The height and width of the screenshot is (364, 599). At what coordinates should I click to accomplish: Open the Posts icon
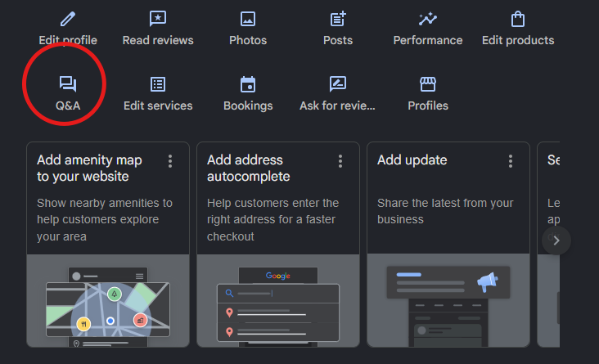coord(338,19)
